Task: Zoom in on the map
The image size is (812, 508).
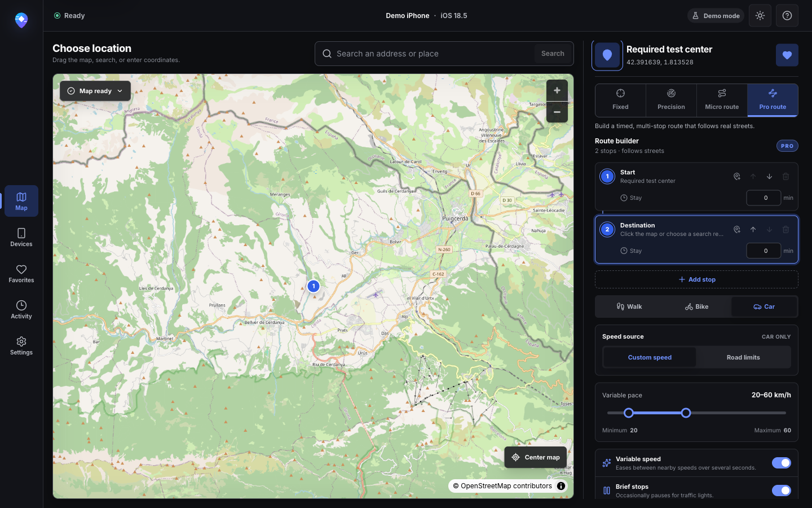Action: [x=557, y=90]
